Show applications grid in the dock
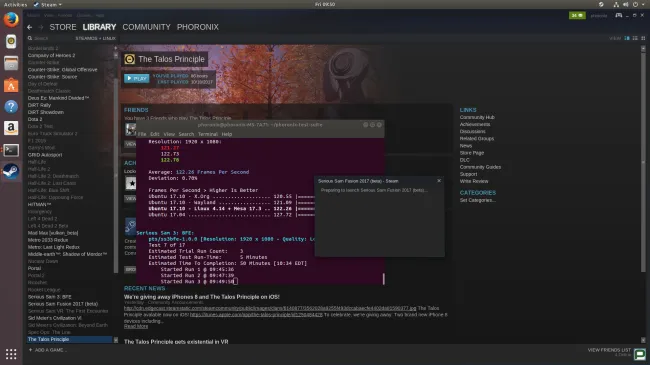 point(11,354)
